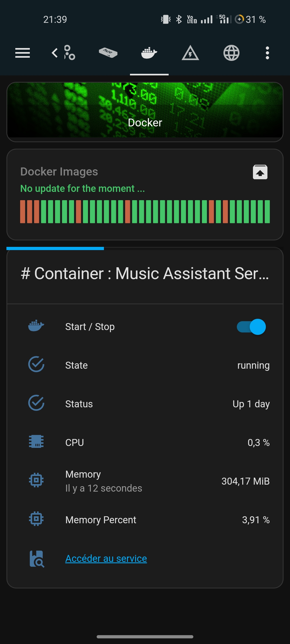Open the three-dot overflow menu

267,53
